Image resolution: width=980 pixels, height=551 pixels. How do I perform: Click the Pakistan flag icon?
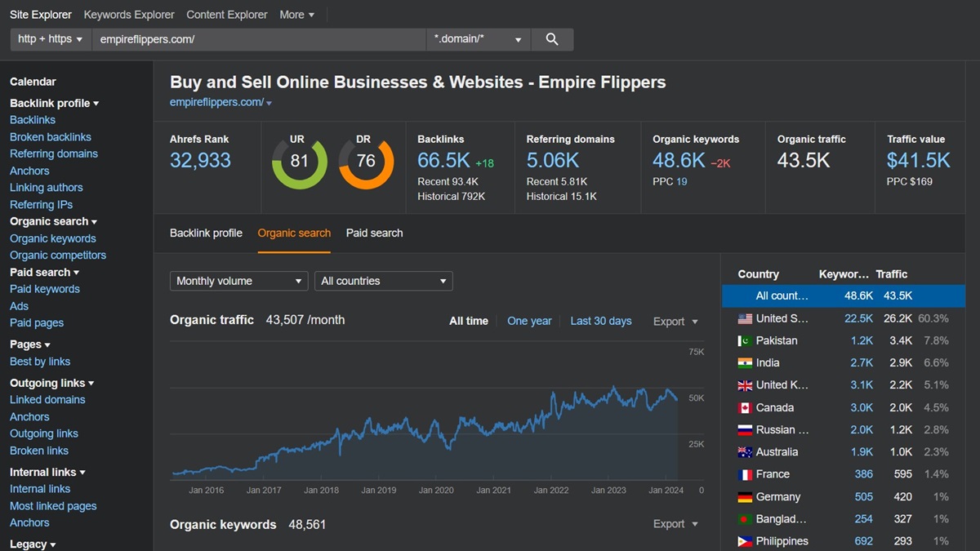[x=744, y=340]
